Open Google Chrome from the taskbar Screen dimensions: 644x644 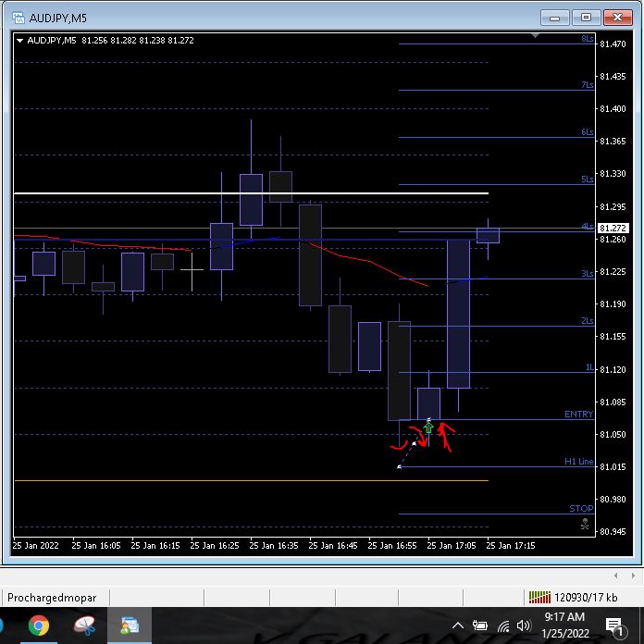(39, 625)
